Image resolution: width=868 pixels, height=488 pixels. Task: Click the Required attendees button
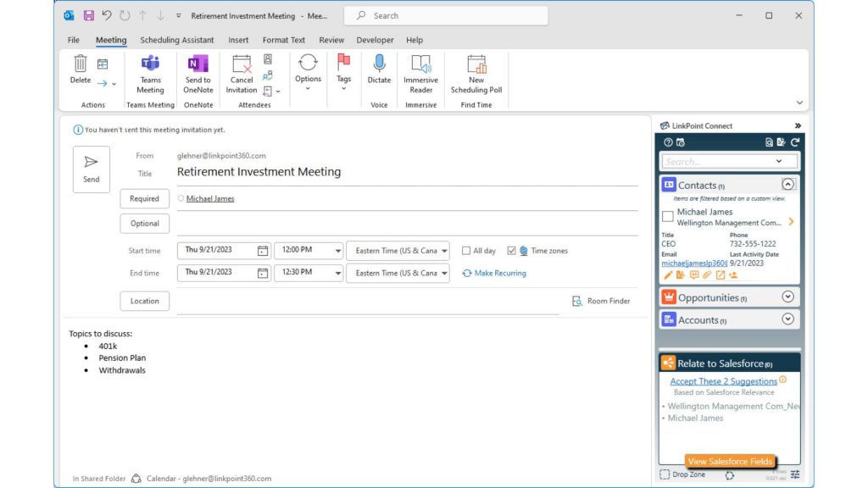point(144,198)
